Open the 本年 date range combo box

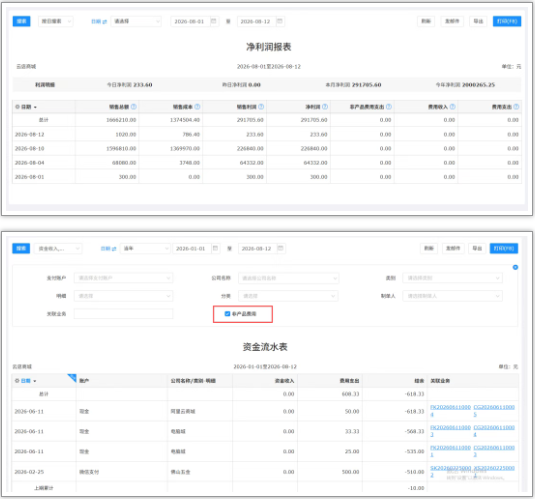click(x=145, y=248)
